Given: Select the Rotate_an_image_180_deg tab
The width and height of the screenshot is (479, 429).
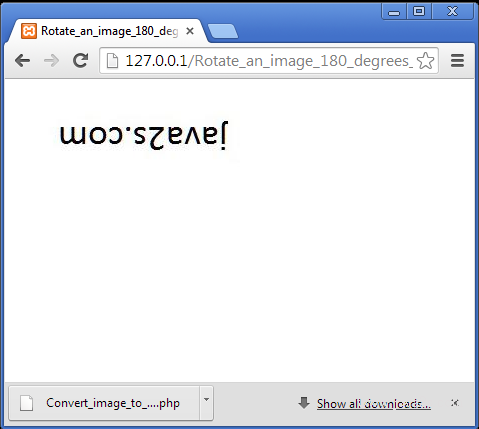Looking at the screenshot, I should click(107, 31).
